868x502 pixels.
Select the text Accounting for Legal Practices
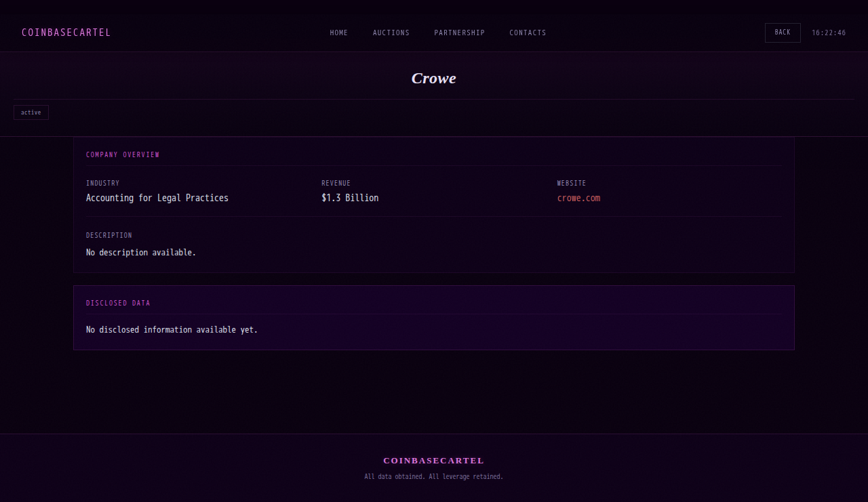coord(157,198)
